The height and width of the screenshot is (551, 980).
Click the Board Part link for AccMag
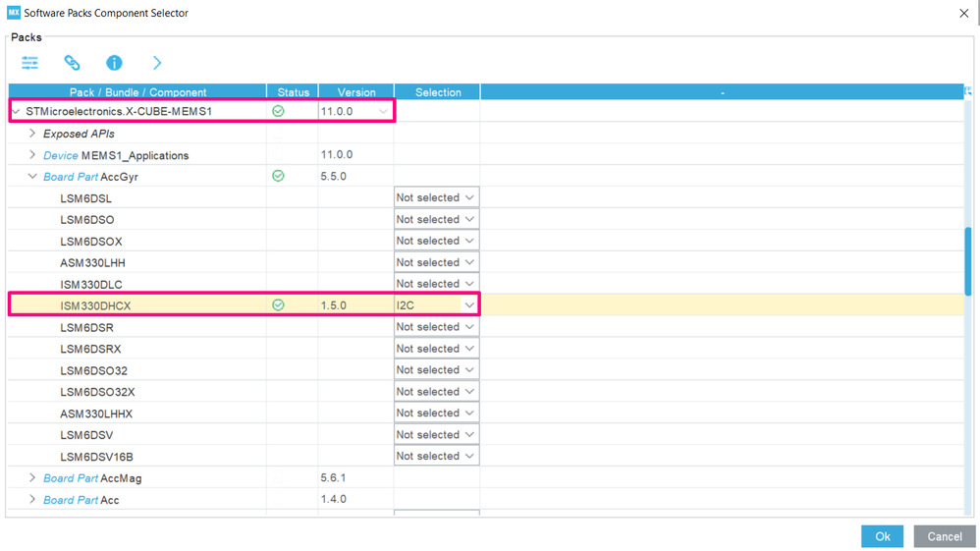(x=71, y=477)
